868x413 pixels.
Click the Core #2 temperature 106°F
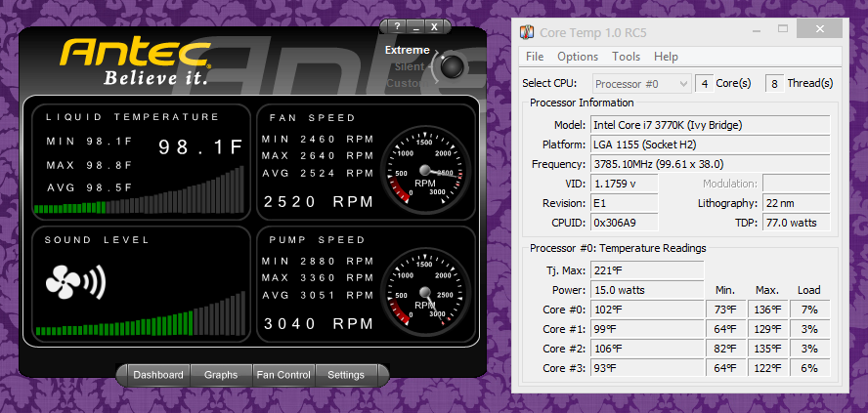647,349
